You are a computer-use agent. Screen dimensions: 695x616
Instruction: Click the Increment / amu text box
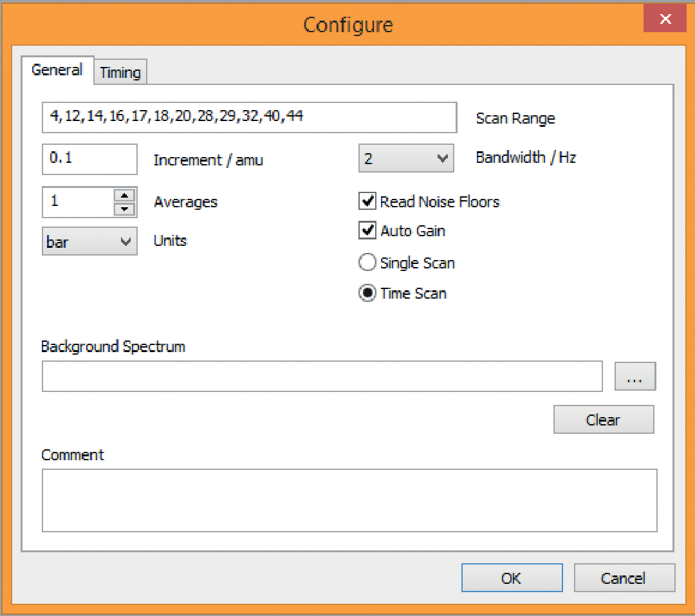(x=89, y=159)
